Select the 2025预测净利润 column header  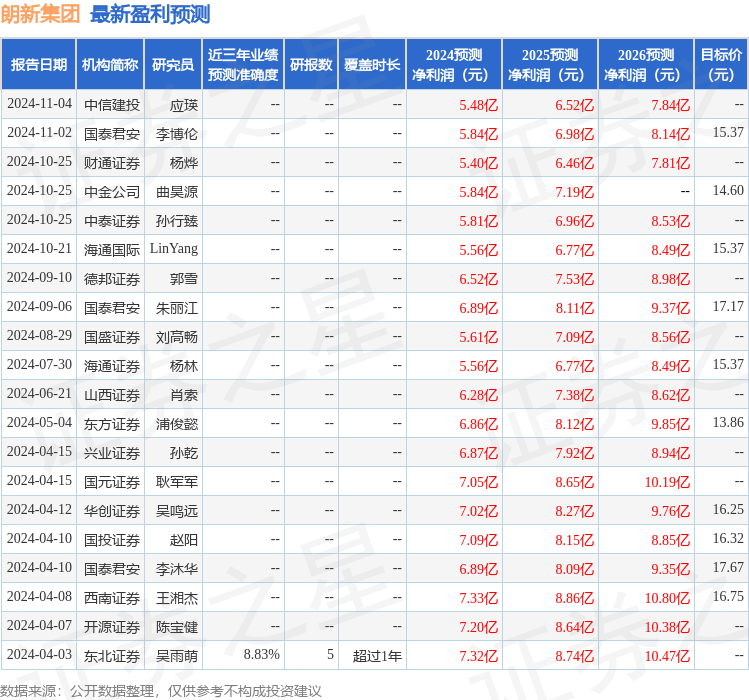pos(550,65)
